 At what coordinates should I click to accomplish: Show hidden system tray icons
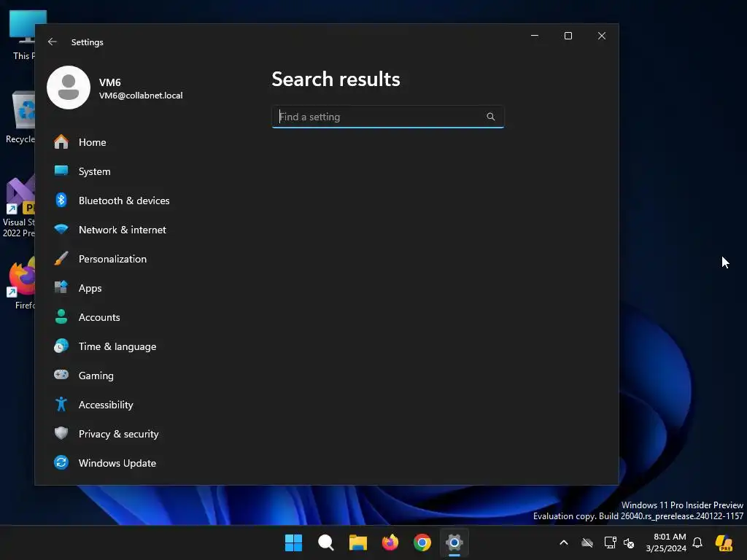pos(564,542)
